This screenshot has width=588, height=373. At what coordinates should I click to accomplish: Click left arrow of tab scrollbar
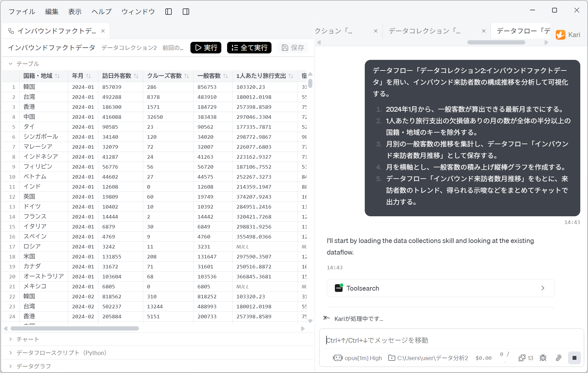[319, 42]
